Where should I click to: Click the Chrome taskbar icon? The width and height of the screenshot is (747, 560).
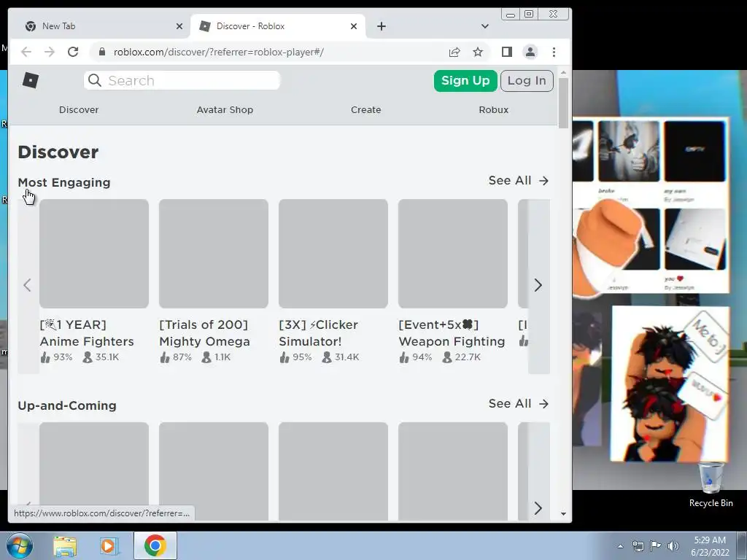[x=155, y=545]
